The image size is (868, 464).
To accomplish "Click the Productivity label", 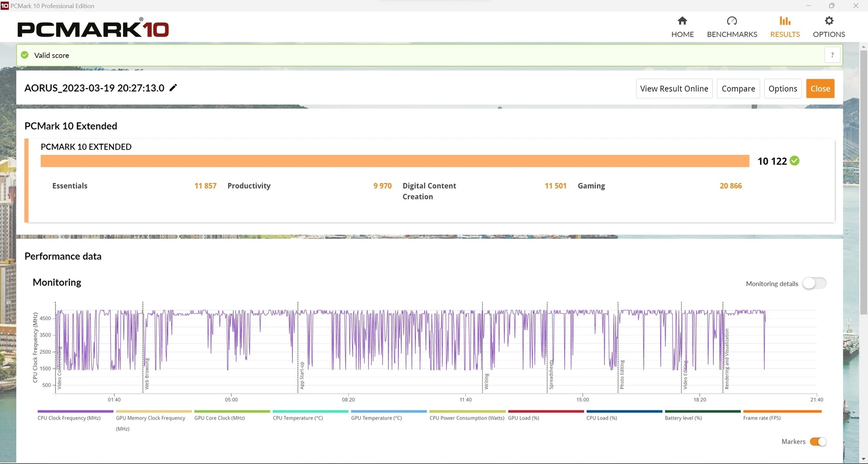I will tap(249, 186).
